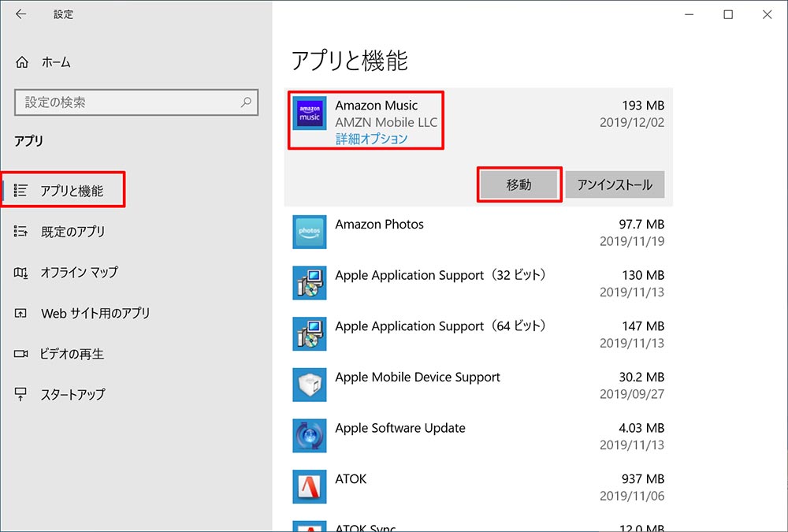Select the ATOK entry
The height and width of the screenshot is (532, 788).
(478, 486)
